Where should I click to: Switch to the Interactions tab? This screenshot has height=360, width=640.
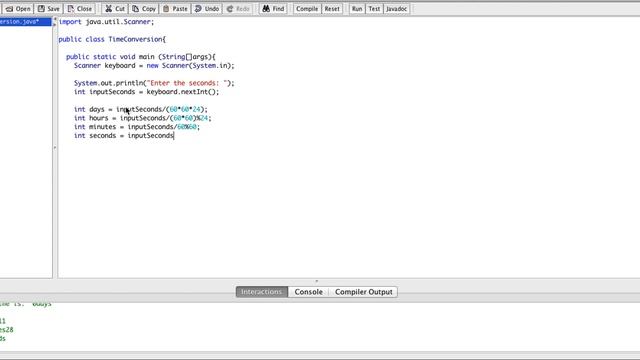pyautogui.click(x=261, y=292)
